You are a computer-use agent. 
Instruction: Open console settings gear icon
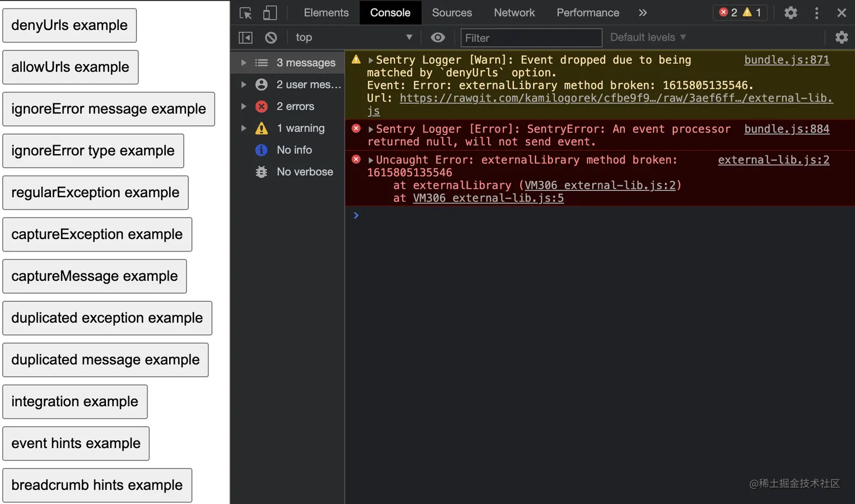pos(841,37)
